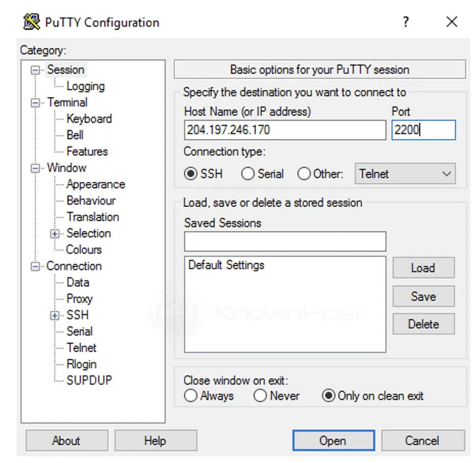Viewport: 476px width, 463px height.
Task: Expand the SSH node in the category tree
Action: (x=55, y=315)
